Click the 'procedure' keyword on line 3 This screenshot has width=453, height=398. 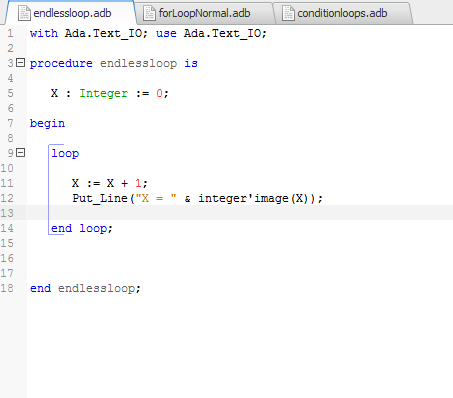pos(61,63)
